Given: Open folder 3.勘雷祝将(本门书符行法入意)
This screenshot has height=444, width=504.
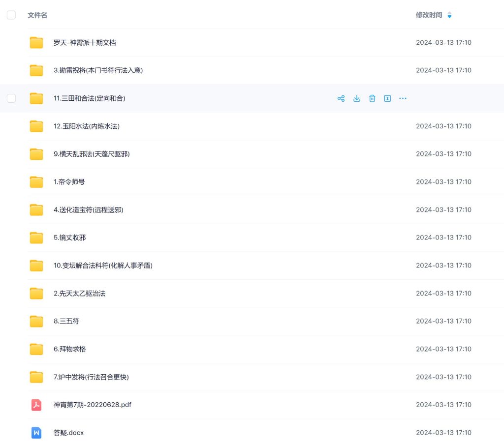Looking at the screenshot, I should tap(98, 70).
